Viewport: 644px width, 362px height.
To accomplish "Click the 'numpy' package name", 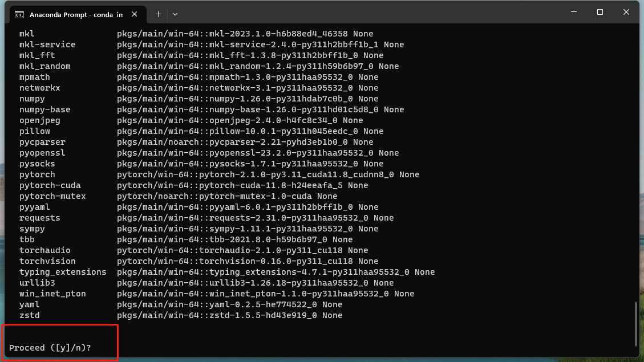I will click(x=32, y=99).
